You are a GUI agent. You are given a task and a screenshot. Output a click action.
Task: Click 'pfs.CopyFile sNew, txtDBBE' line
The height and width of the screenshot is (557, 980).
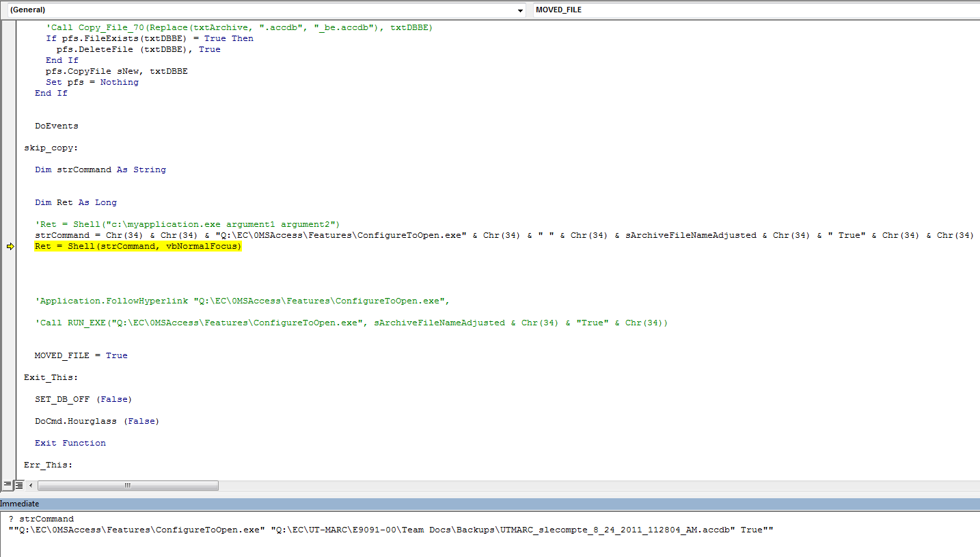[117, 71]
